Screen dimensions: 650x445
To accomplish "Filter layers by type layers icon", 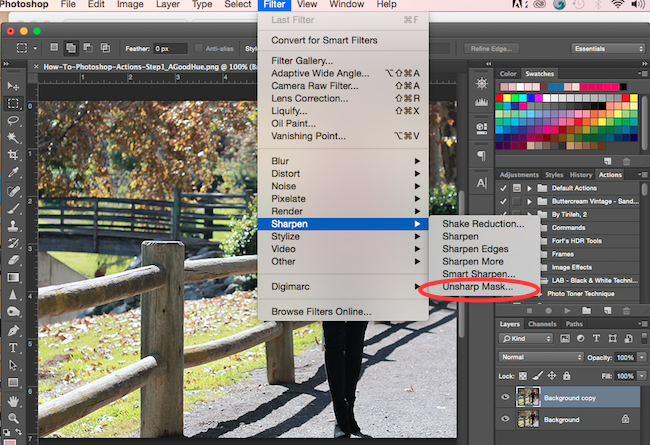I will click(597, 338).
